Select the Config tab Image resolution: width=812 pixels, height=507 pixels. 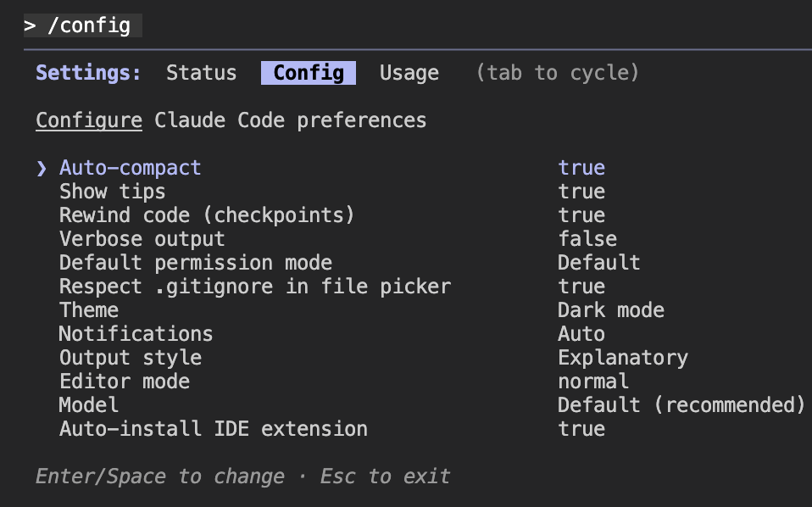click(x=309, y=73)
